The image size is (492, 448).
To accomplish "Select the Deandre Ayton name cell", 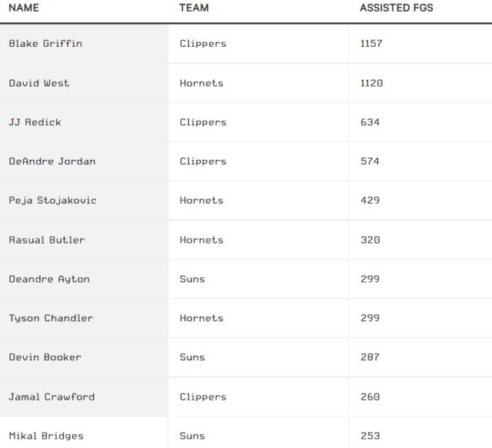I will [x=49, y=279].
